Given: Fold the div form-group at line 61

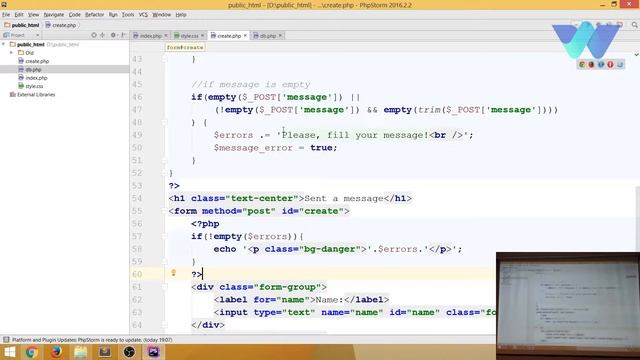Looking at the screenshot, I should click(x=164, y=287).
